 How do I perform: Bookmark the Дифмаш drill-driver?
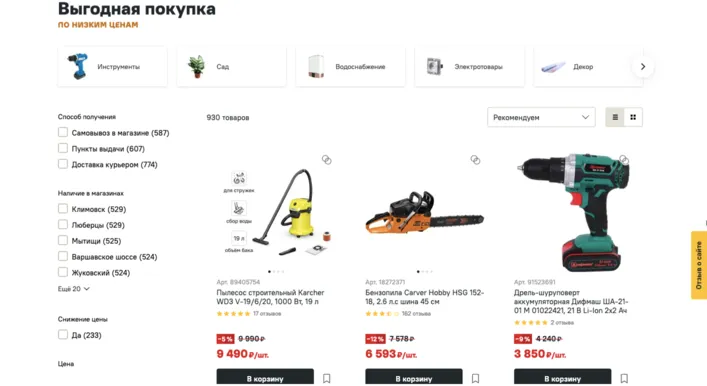tap(624, 378)
